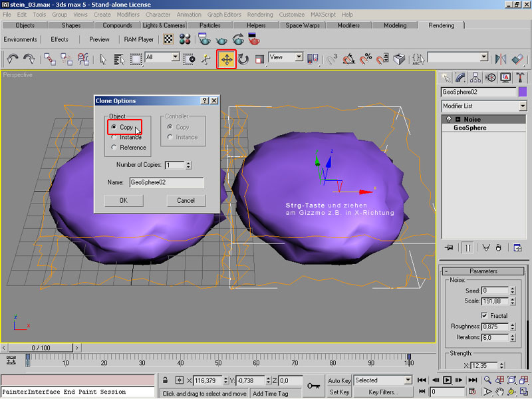Open the Utilities hammer panel

point(519,78)
